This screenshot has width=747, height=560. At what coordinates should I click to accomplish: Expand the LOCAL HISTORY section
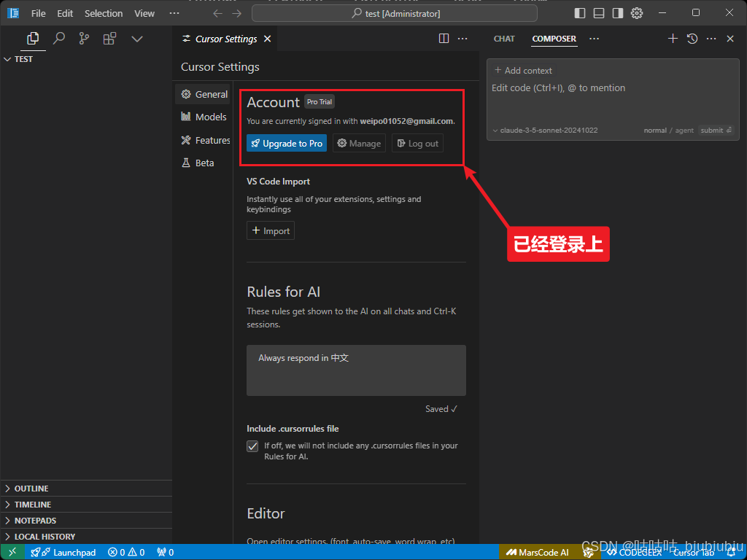coord(86,537)
